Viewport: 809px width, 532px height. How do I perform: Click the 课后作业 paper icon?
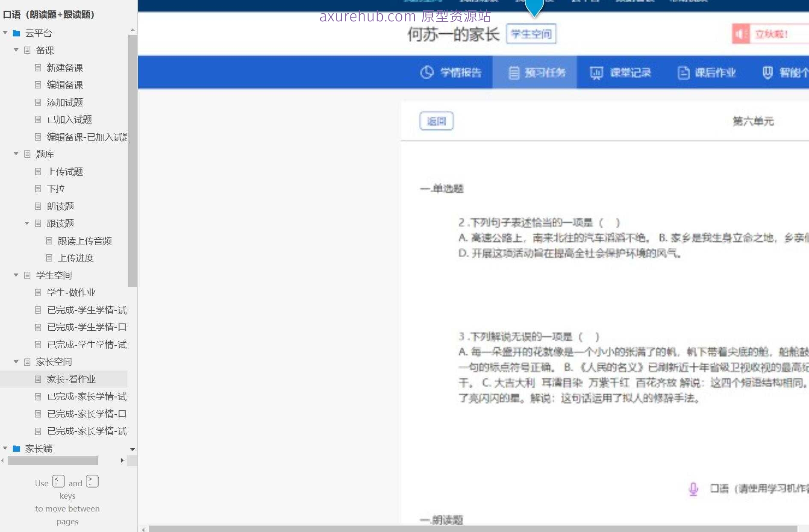[683, 73]
